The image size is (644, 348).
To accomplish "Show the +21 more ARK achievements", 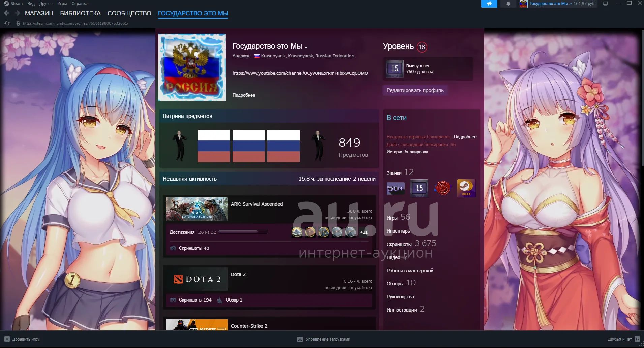I will coord(364,232).
